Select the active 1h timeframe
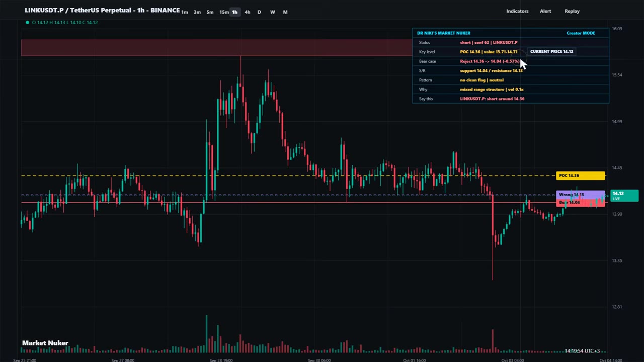The height and width of the screenshot is (362, 644). (234, 12)
